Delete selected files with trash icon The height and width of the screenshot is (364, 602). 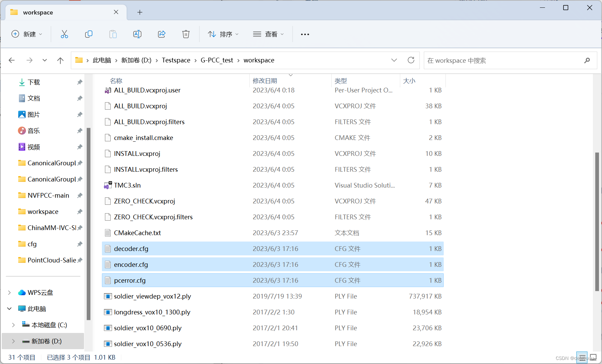(x=186, y=34)
